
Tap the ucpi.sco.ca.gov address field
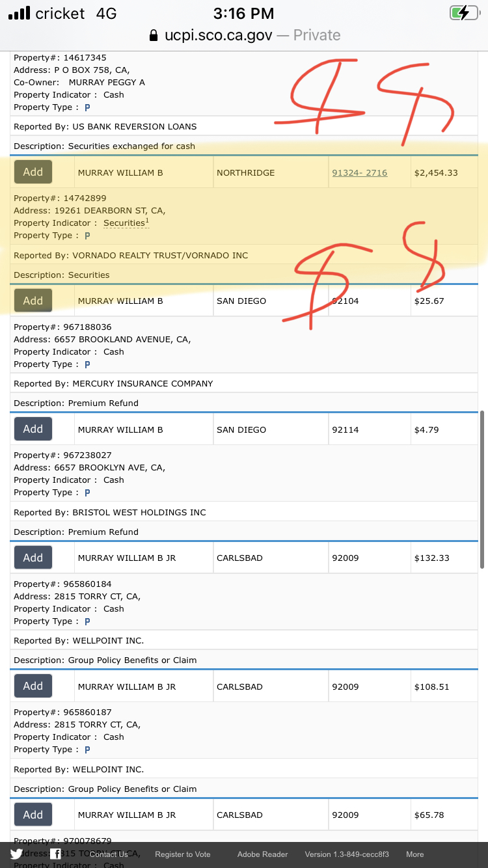[x=244, y=35]
